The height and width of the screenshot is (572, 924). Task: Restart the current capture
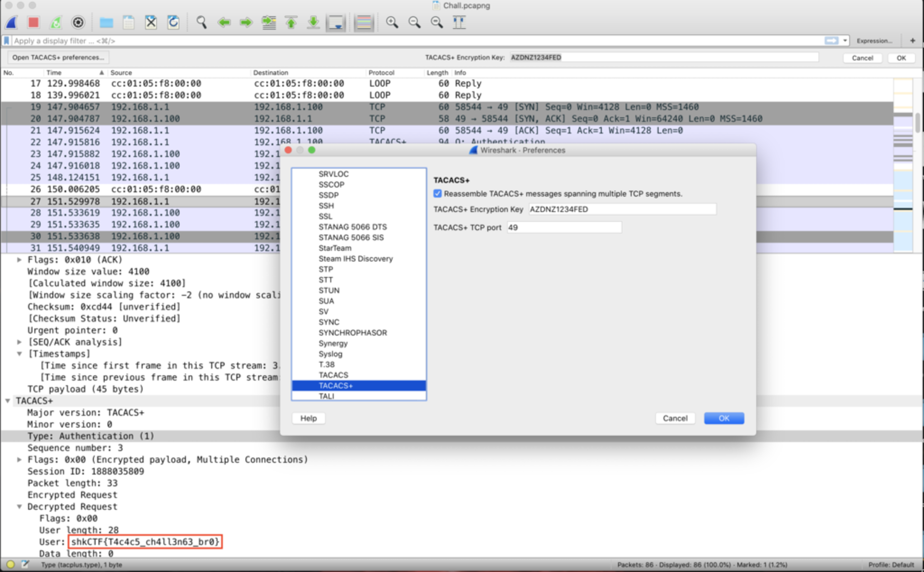(56, 22)
